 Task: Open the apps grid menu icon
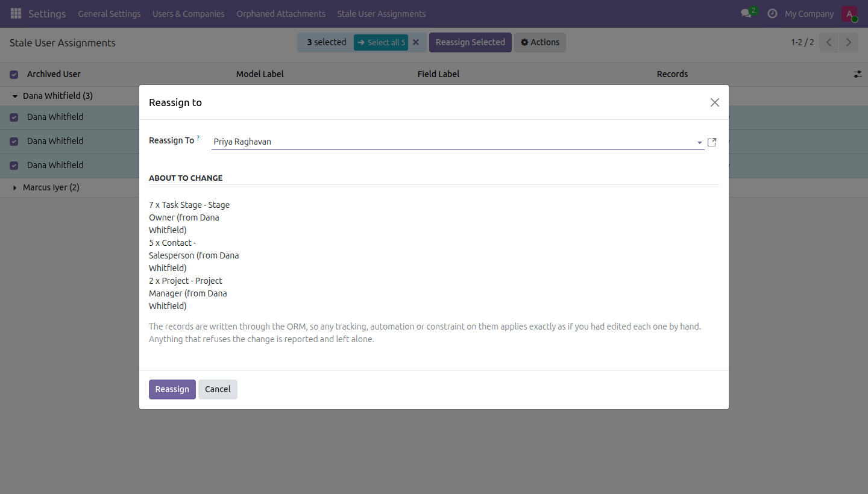pos(16,13)
